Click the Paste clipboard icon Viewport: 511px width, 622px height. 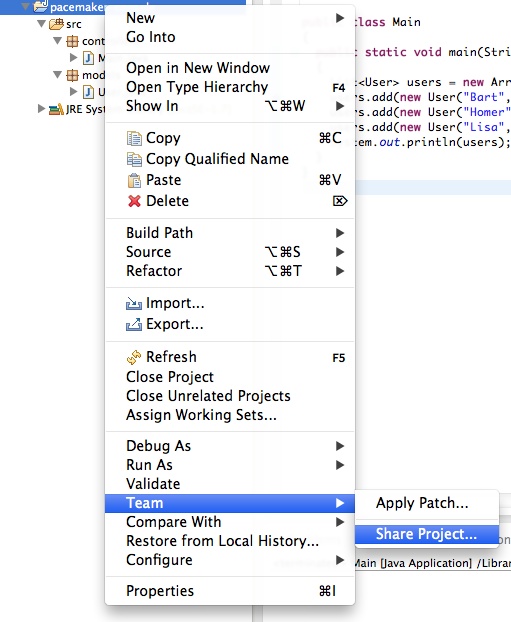(x=134, y=180)
